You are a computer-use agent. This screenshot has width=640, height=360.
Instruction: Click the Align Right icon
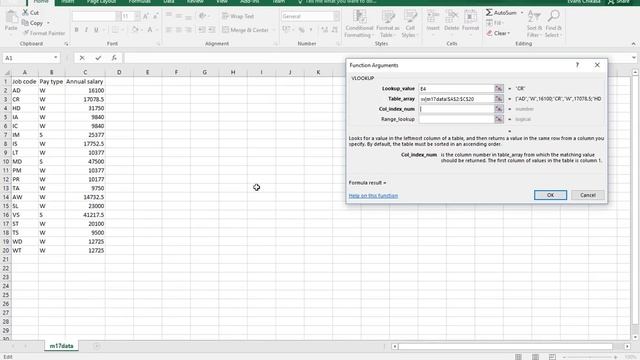point(189,30)
